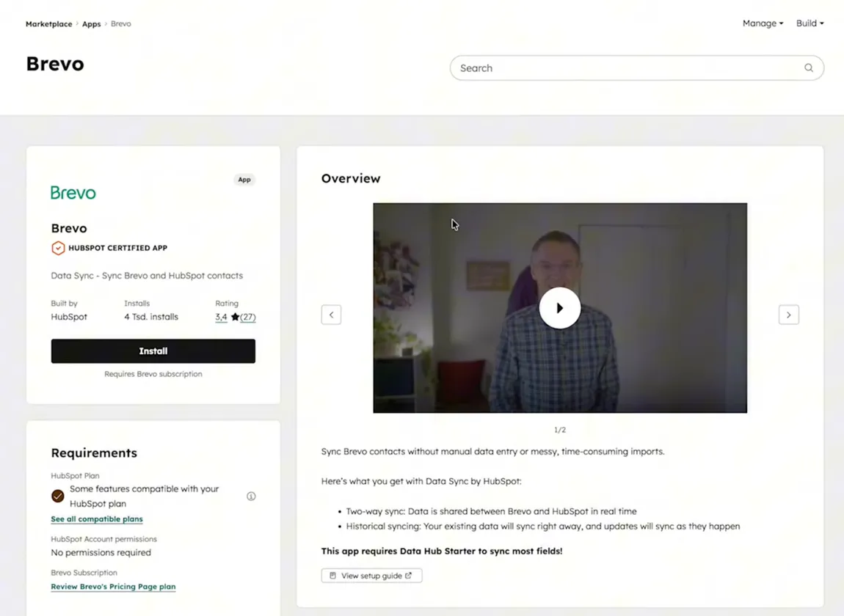
Task: Click the App tag label
Action: pyautogui.click(x=244, y=180)
